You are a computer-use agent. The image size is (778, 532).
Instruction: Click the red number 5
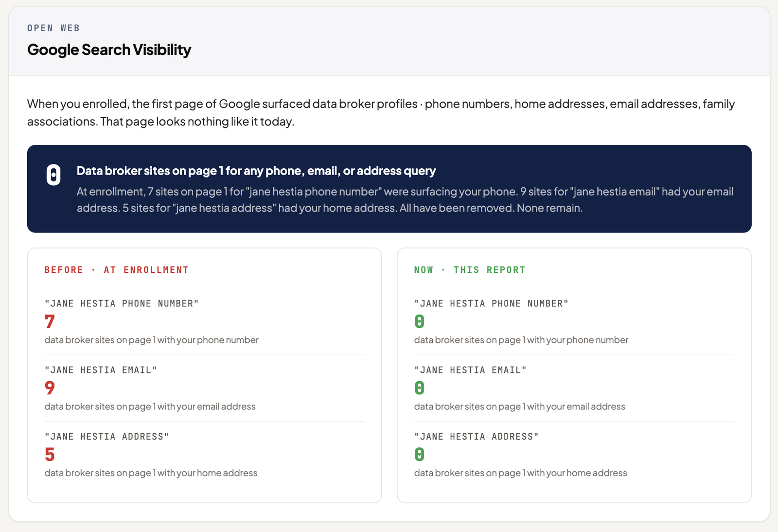pos(50,455)
